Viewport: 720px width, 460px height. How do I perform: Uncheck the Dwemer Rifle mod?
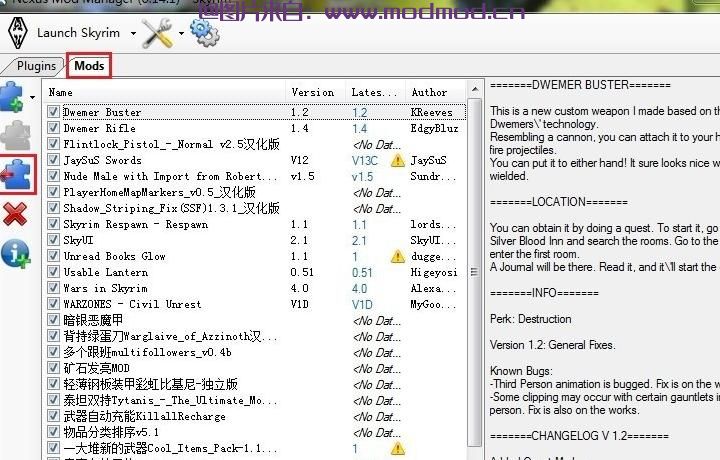[53, 128]
